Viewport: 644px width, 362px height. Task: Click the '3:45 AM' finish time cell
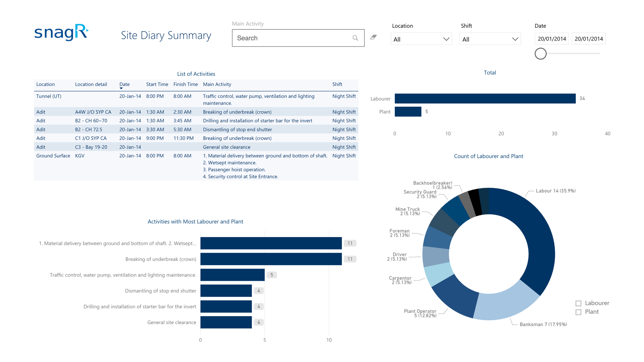pyautogui.click(x=182, y=121)
